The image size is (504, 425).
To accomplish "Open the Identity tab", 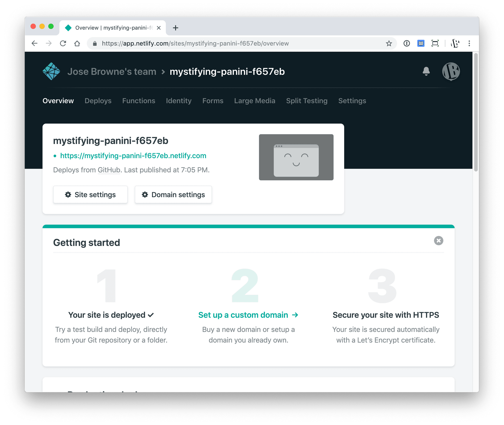I will (179, 101).
